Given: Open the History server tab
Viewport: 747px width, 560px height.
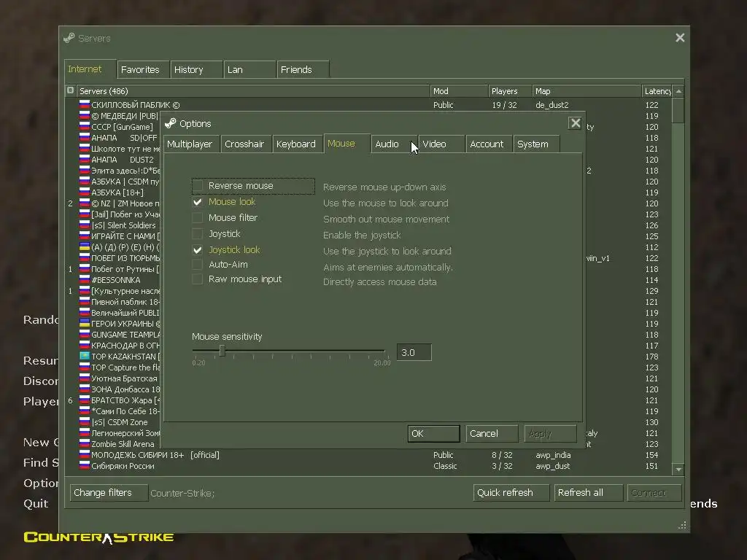Looking at the screenshot, I should [x=196, y=69].
